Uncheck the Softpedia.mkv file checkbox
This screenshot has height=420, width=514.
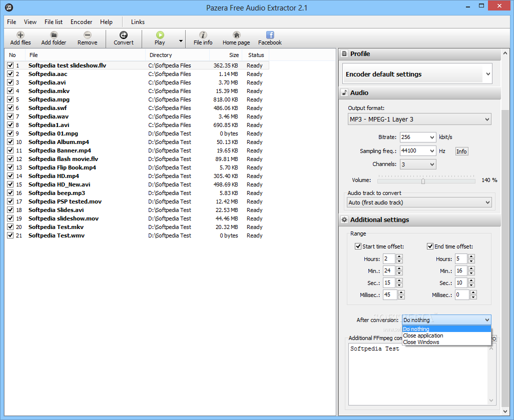[10, 90]
